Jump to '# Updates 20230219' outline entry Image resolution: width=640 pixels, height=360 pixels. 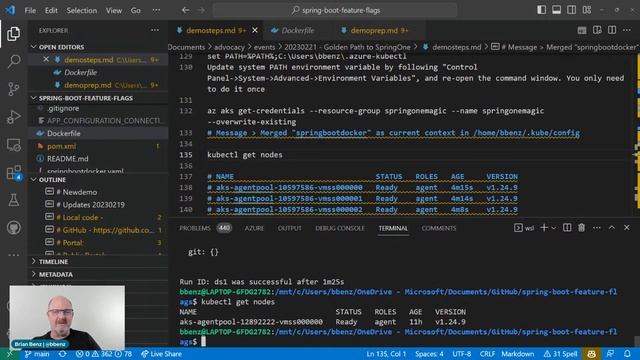(90, 204)
